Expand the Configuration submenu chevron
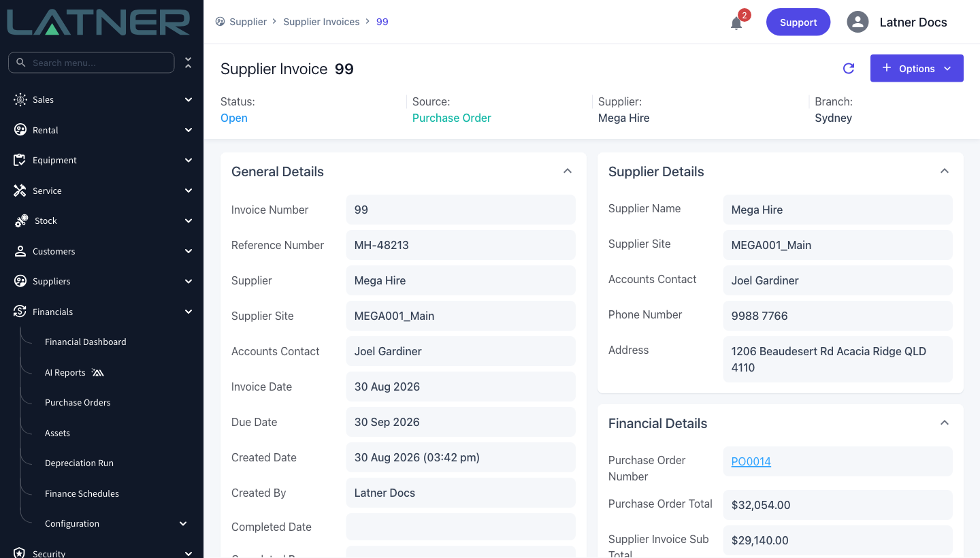The image size is (980, 558). (183, 523)
